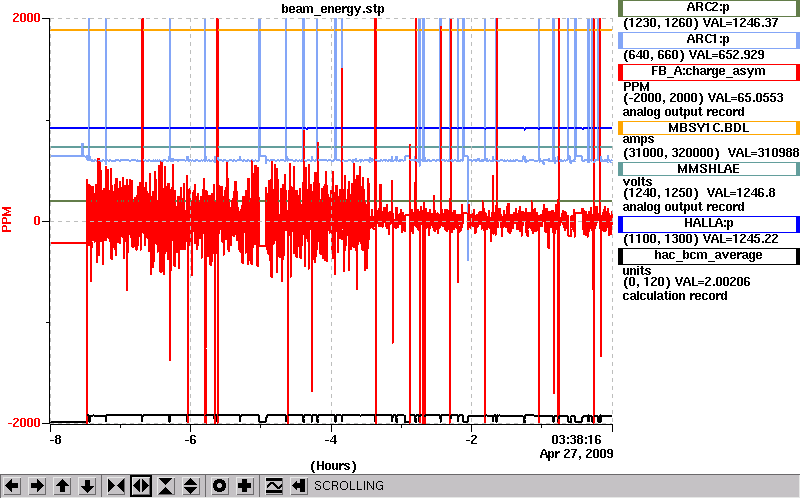Click the circle auto-scale icon
This screenshot has width=800, height=498.
point(219,486)
